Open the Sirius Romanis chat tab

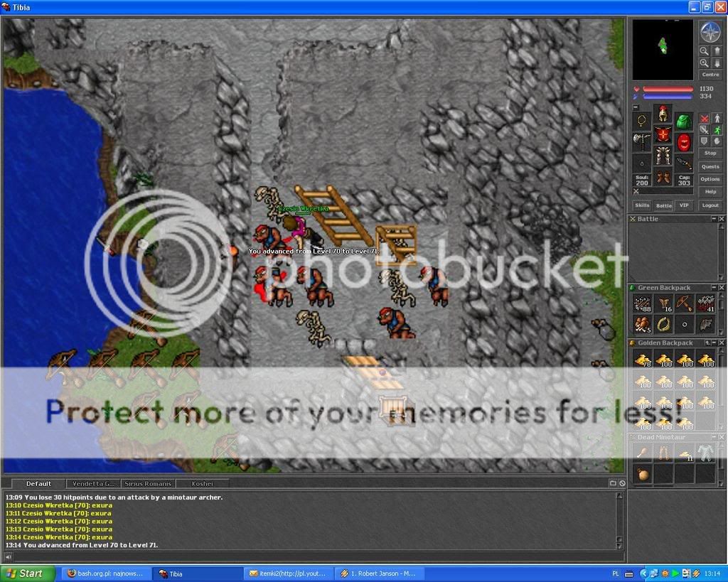[x=148, y=484]
